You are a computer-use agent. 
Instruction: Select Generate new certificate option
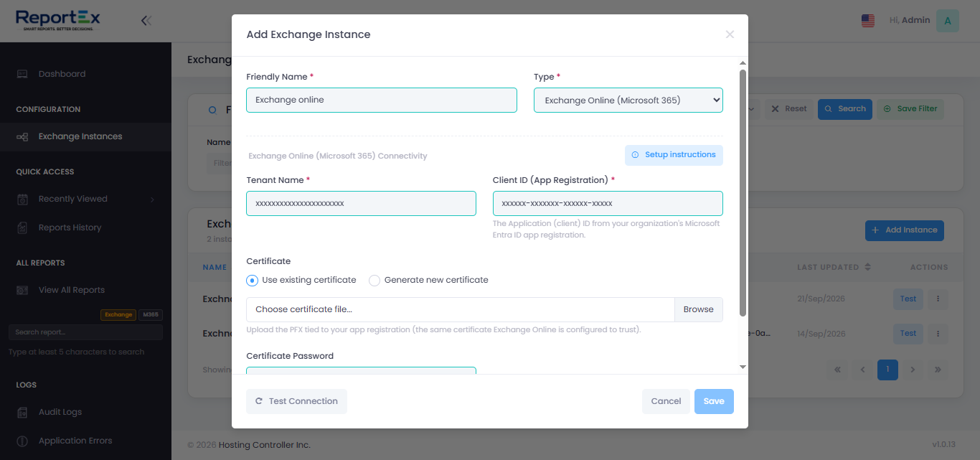(374, 281)
